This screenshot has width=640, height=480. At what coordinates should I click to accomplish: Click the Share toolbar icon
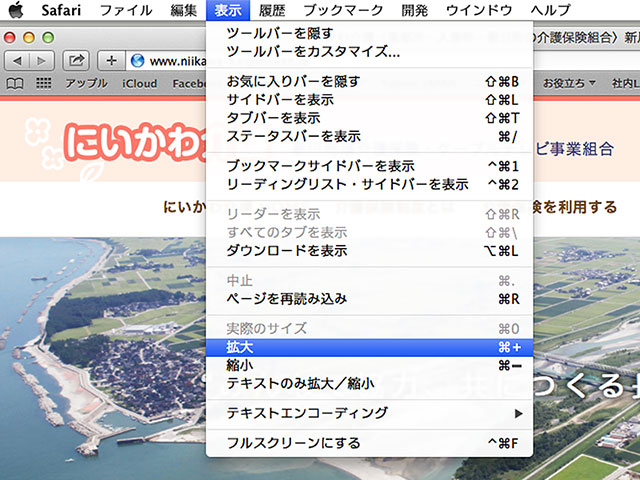click(76, 61)
